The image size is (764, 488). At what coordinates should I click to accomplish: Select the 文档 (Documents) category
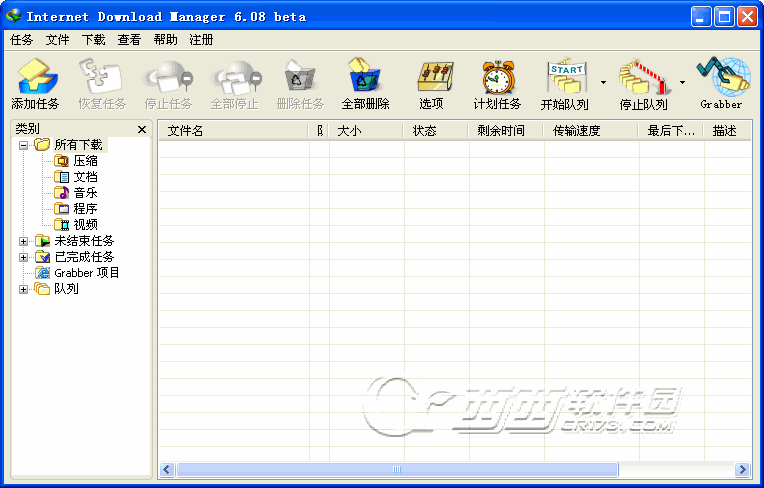coord(85,177)
